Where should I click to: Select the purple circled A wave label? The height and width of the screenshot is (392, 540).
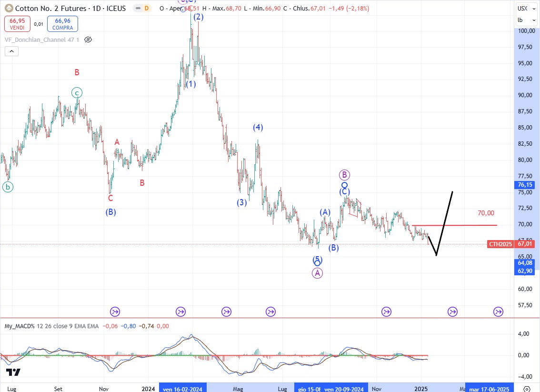[x=317, y=273]
